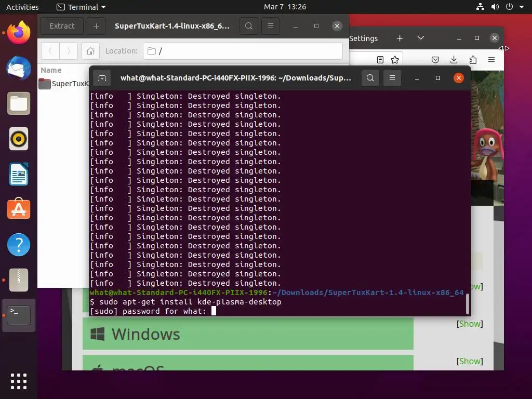This screenshot has height=399, width=532.
Task: Open the Files manager dock icon
Action: click(19, 103)
